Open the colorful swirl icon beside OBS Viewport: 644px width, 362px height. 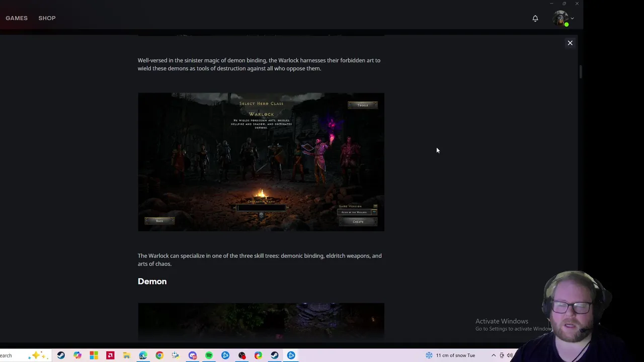[x=258, y=355]
